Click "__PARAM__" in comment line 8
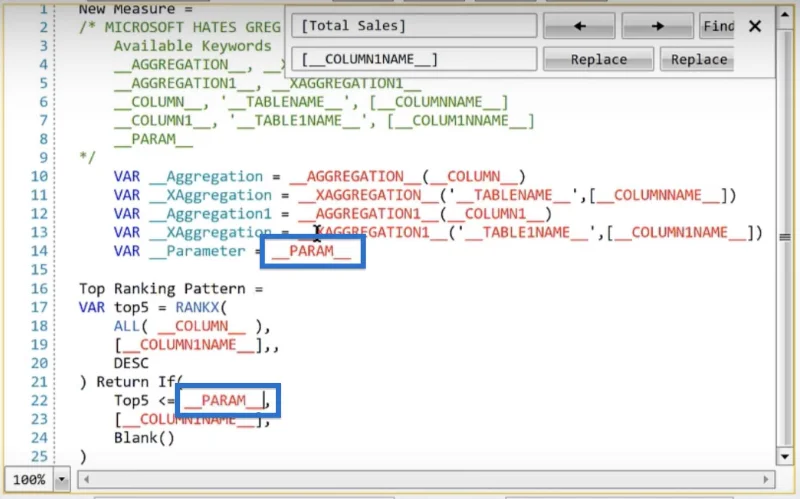 [153, 139]
